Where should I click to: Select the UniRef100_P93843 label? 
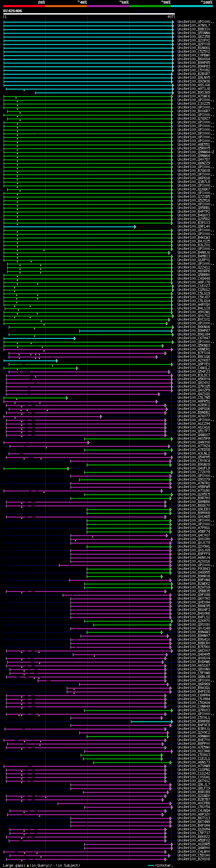(194, 569)
